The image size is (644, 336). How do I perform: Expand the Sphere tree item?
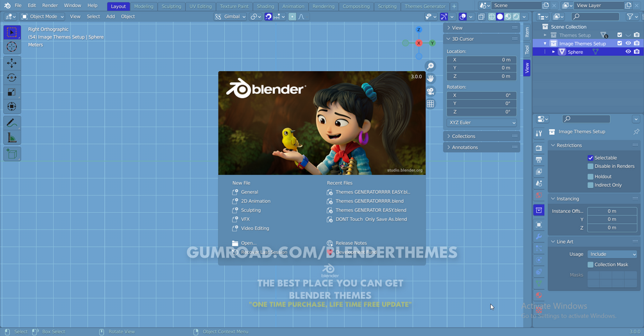tap(554, 52)
